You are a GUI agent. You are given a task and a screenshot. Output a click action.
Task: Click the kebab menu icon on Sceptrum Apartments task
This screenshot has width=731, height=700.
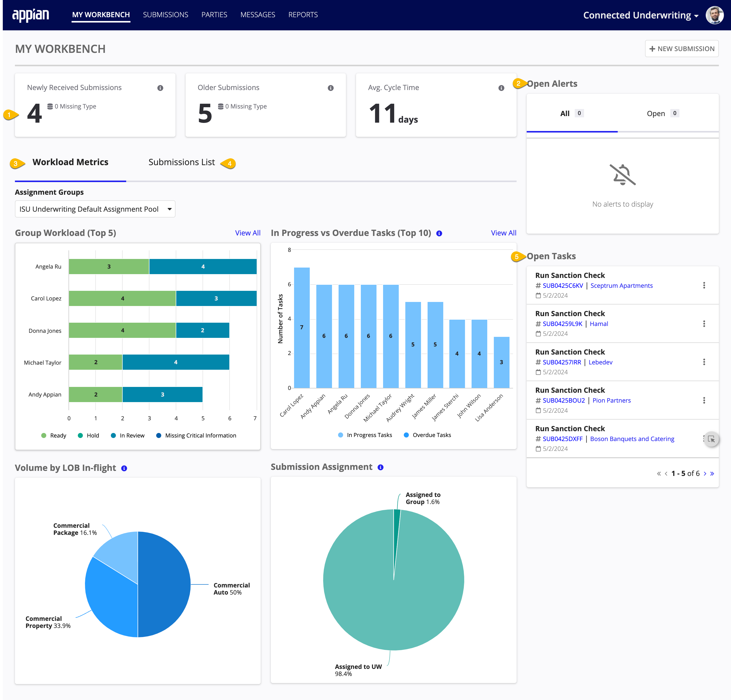[x=704, y=285]
